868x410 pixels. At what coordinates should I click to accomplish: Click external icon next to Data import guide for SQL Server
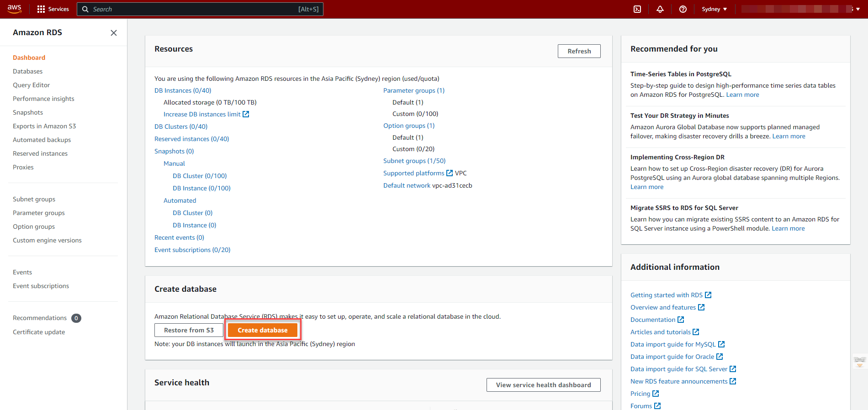coord(733,369)
